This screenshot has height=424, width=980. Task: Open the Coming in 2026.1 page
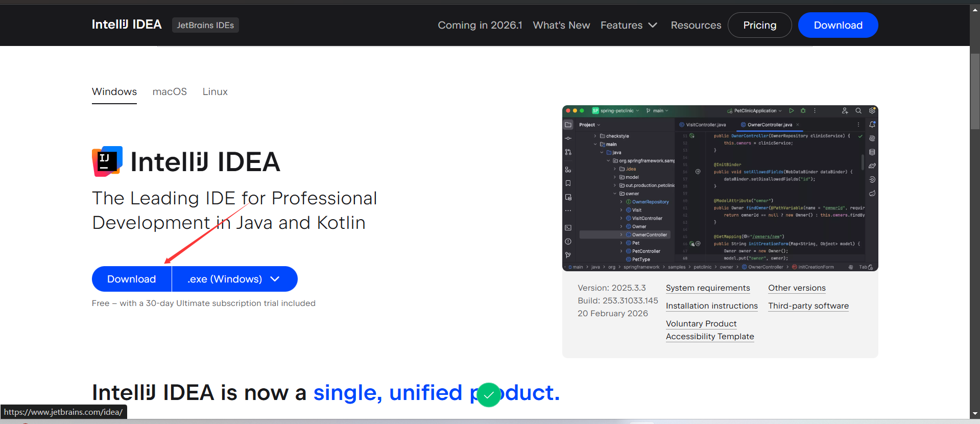480,25
